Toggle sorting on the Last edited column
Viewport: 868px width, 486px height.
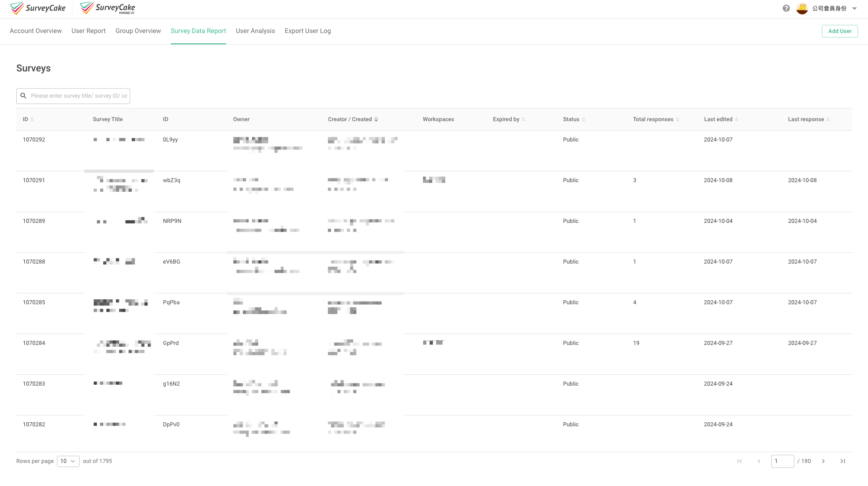[737, 119]
